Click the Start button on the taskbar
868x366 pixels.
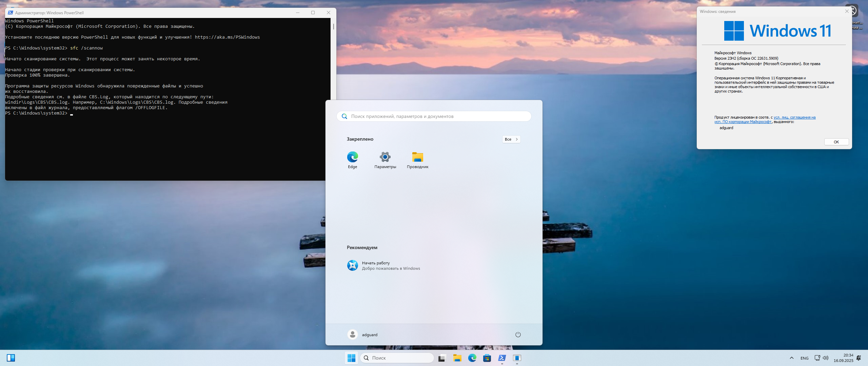(x=351, y=358)
